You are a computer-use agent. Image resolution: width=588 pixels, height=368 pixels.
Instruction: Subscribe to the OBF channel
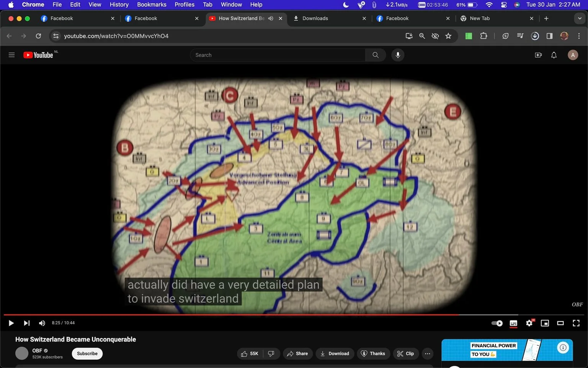tap(87, 353)
